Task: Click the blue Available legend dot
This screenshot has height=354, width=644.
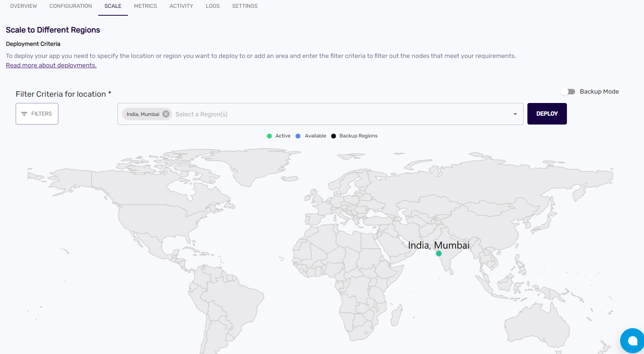Action: [298, 136]
